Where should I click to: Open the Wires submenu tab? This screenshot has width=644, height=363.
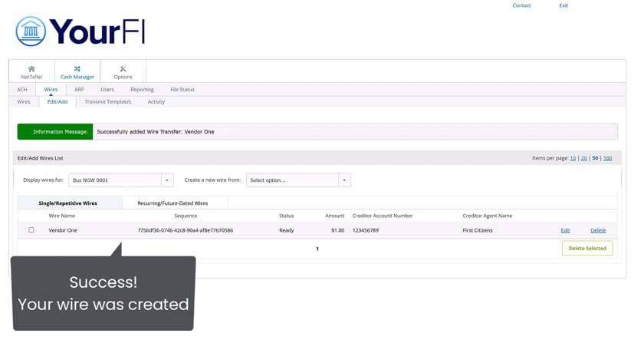24,101
